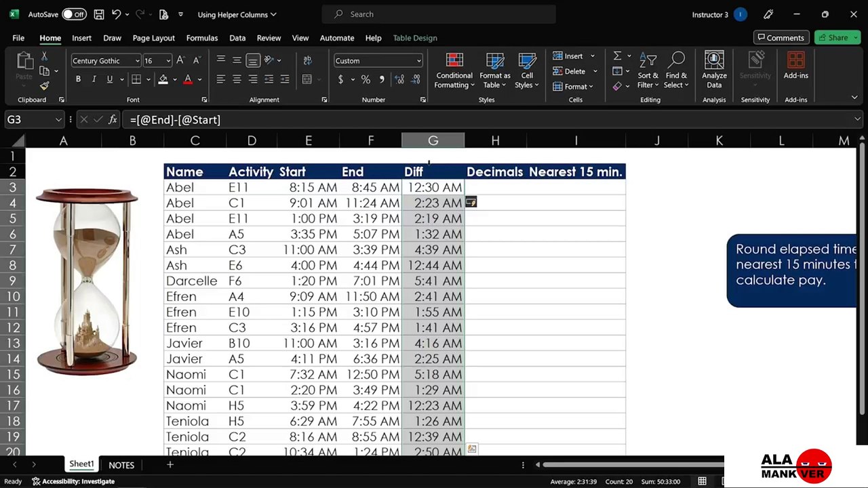
Task: Select the NOTES sheet tab
Action: [121, 465]
